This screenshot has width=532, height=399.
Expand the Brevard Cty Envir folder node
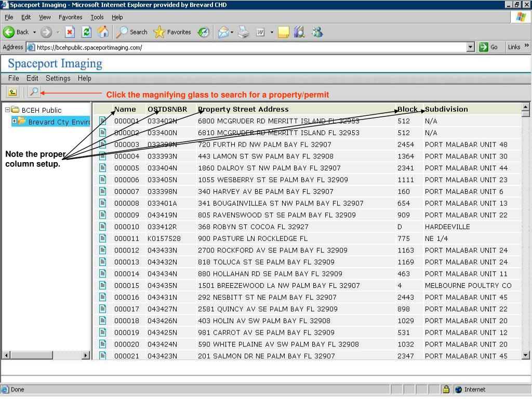(14, 121)
